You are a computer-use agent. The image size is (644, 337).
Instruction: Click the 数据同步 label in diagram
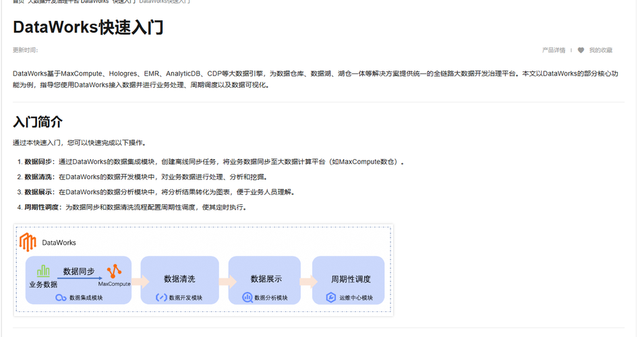79,272
